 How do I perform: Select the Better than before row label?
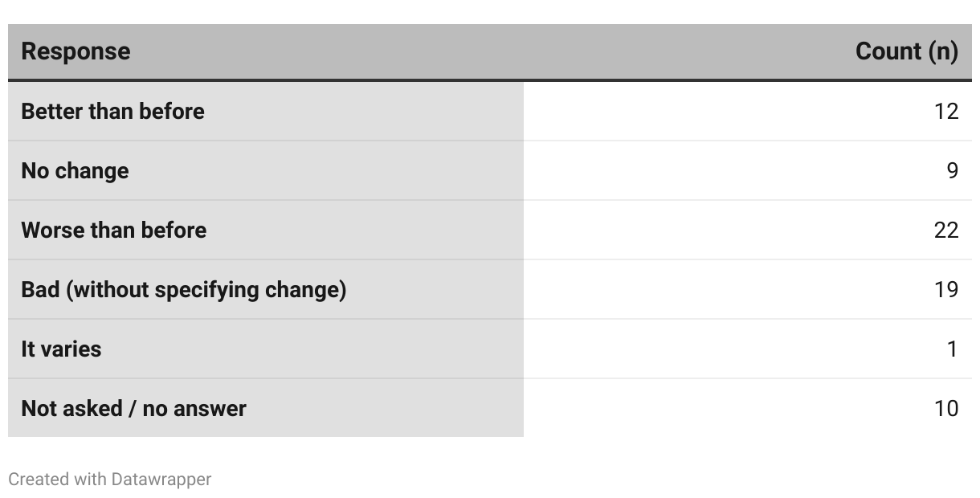(x=112, y=111)
